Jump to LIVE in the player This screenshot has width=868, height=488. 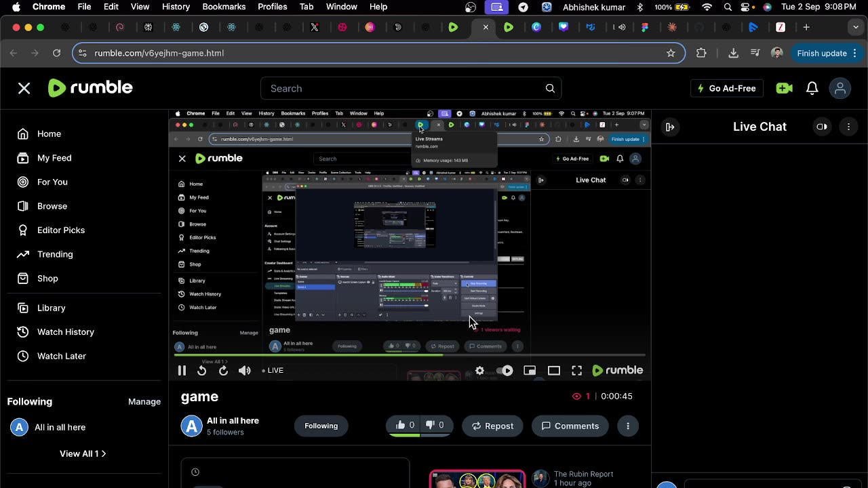pyautogui.click(x=273, y=370)
